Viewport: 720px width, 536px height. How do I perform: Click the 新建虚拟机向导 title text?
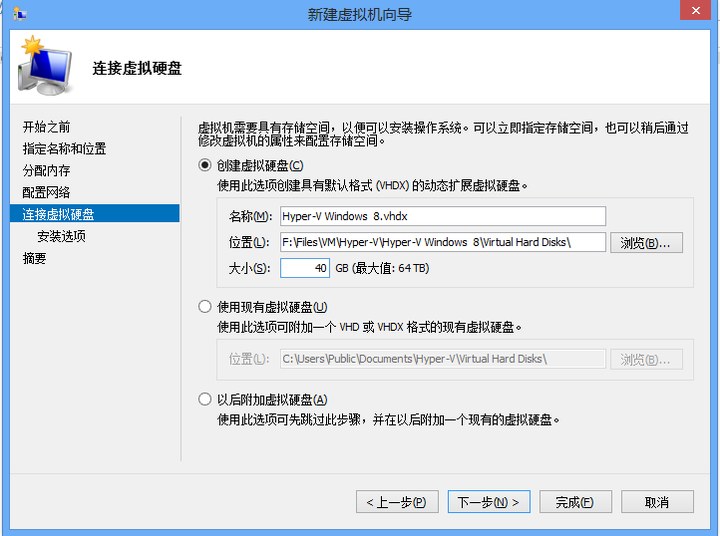(x=360, y=15)
